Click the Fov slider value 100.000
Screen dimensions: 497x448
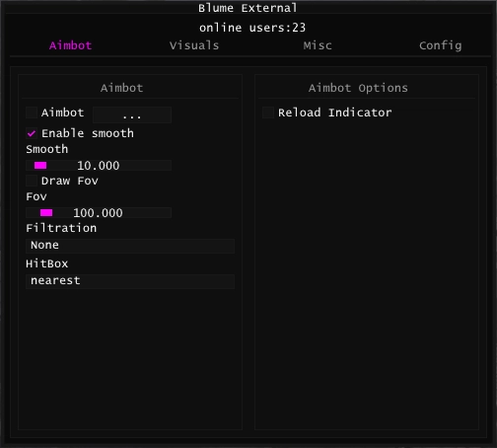[x=98, y=213]
